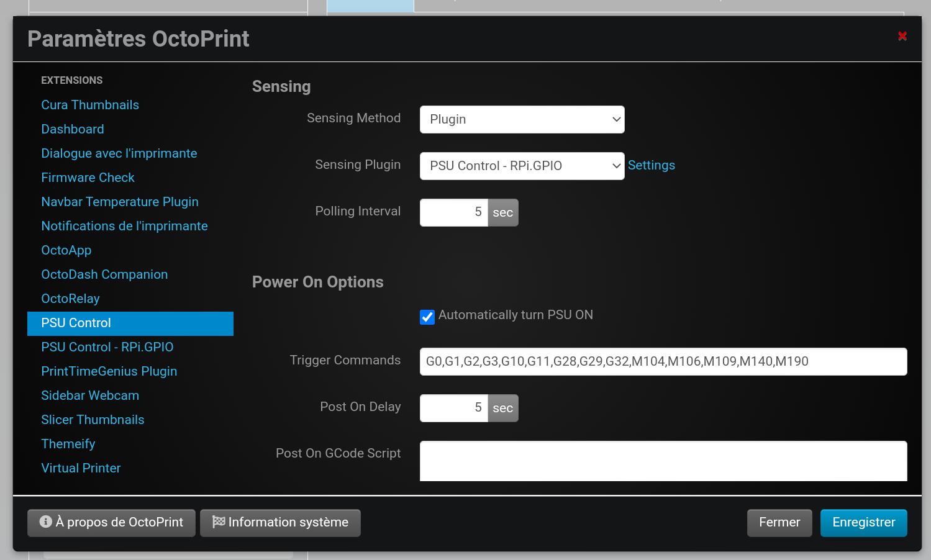This screenshot has height=560, width=931.
Task: Click flag icon on Information système
Action: click(x=219, y=522)
